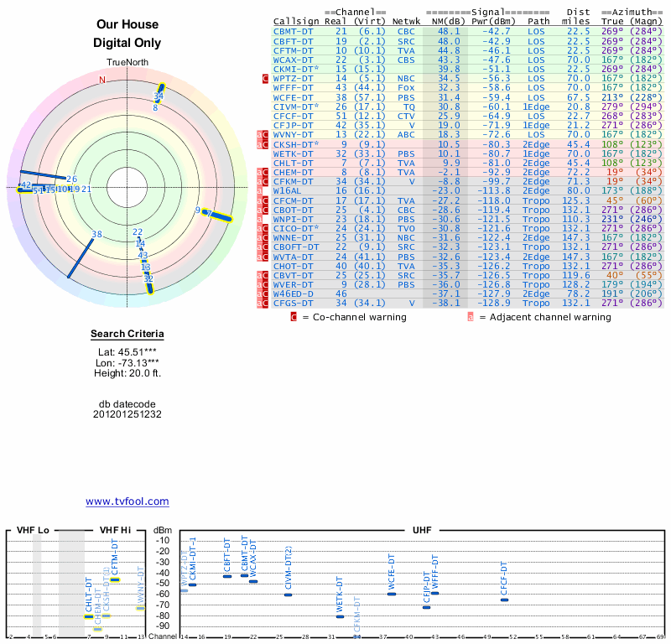
Task: Click the WCFE-DT bar in the UHF chart
Action: (x=391, y=594)
